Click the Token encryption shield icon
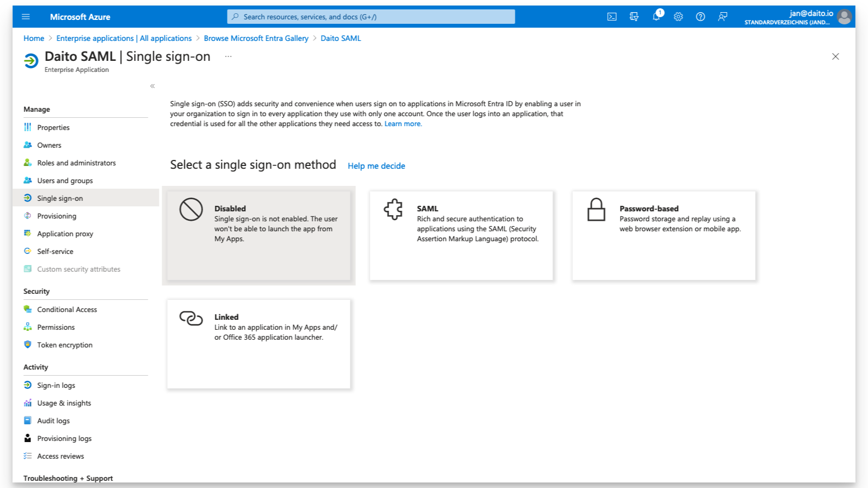This screenshot has width=868, height=488. pos(28,345)
